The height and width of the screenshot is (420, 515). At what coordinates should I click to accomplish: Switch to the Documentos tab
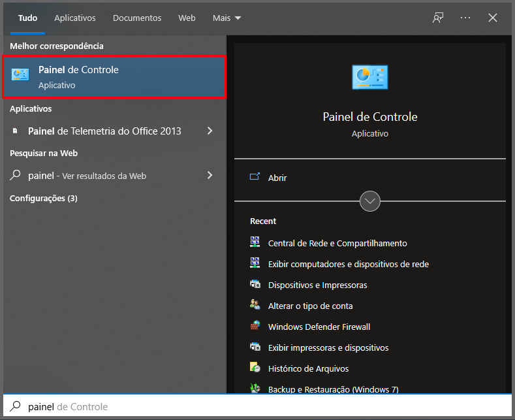137,18
